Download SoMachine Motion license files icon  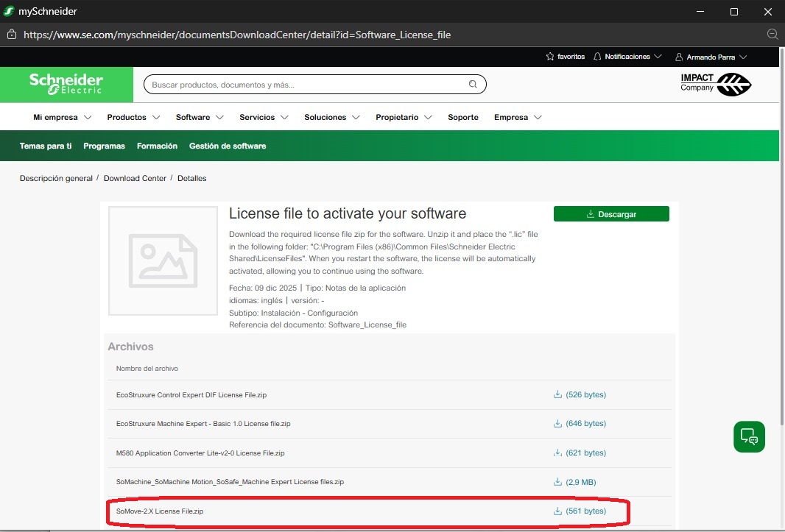[x=557, y=482]
